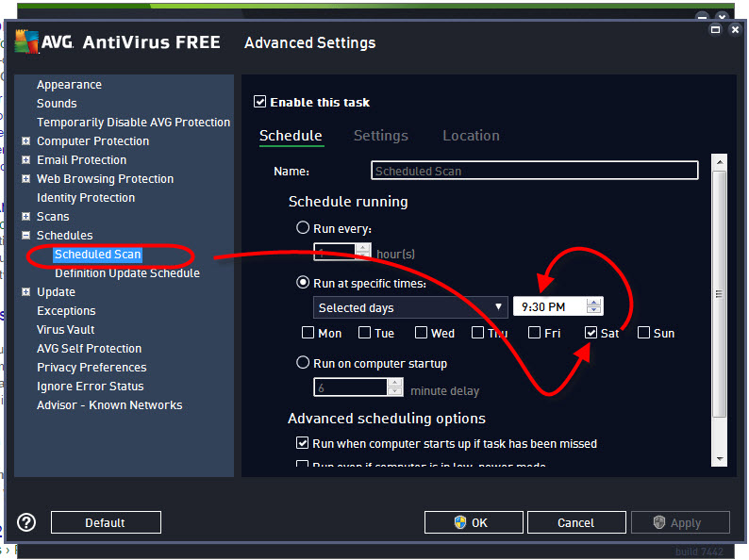Close the Advanced Settings window

click(x=735, y=29)
